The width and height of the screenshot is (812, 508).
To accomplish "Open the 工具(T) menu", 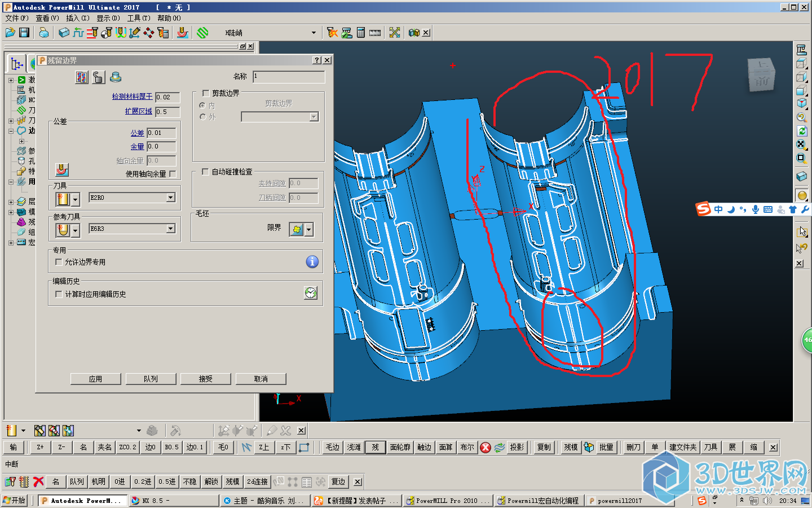I will [139, 18].
